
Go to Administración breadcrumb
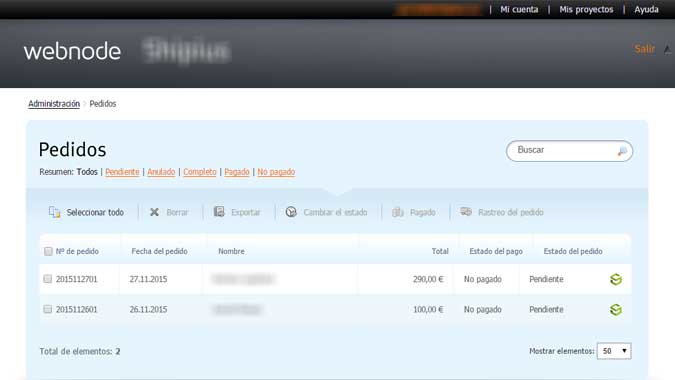pyautogui.click(x=54, y=104)
